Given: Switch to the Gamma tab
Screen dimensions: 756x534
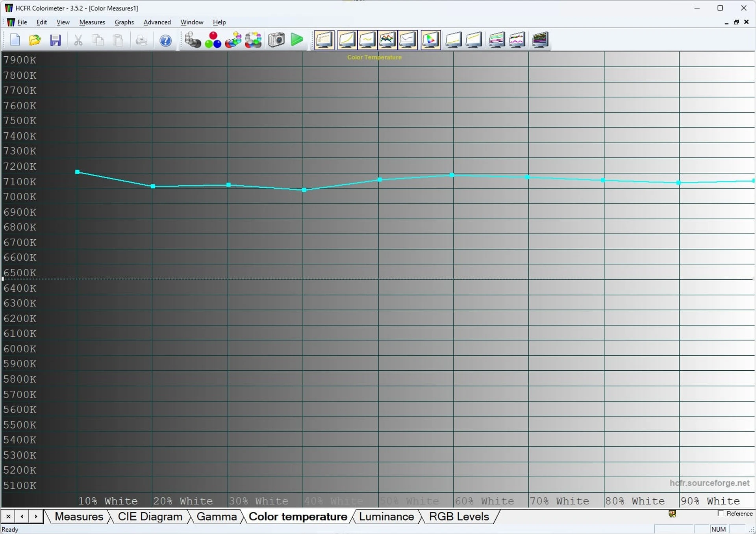Looking at the screenshot, I should [217, 516].
